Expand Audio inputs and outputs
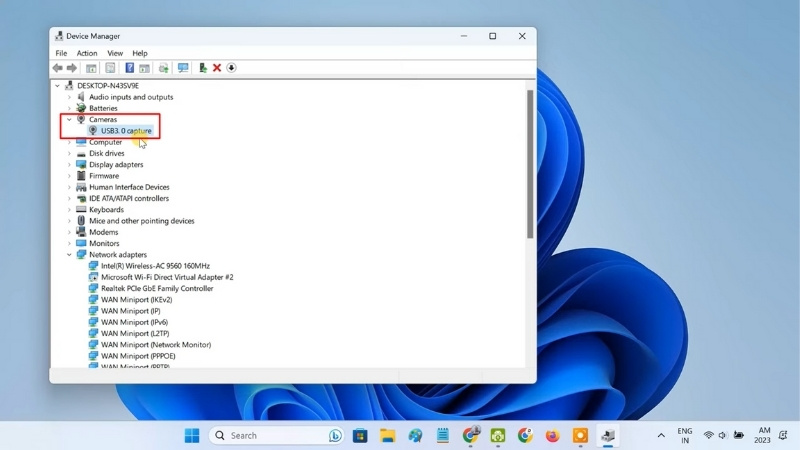Viewport: 800px width, 450px height. (69, 97)
